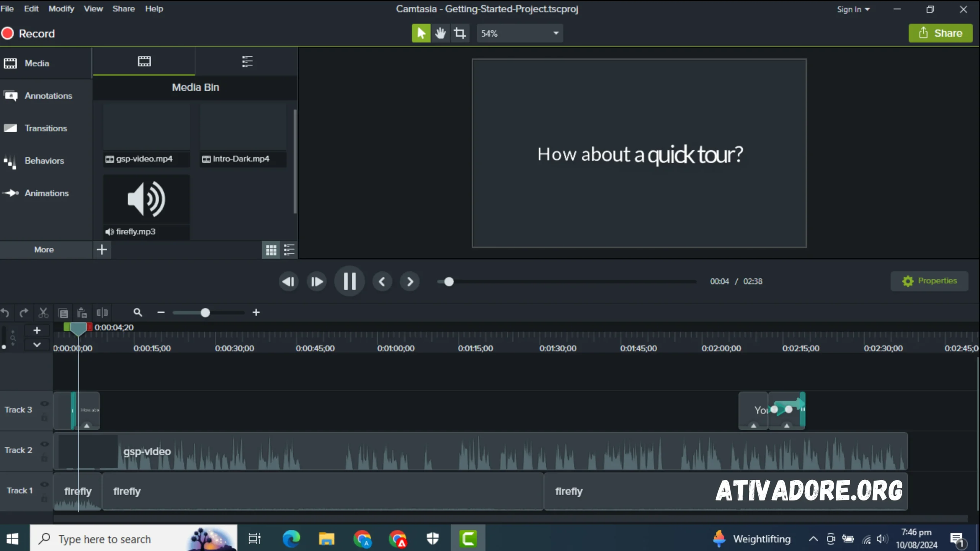Select the gsp-video.mp4 thumbnail
Viewport: 980px width, 551px height.
(x=147, y=135)
